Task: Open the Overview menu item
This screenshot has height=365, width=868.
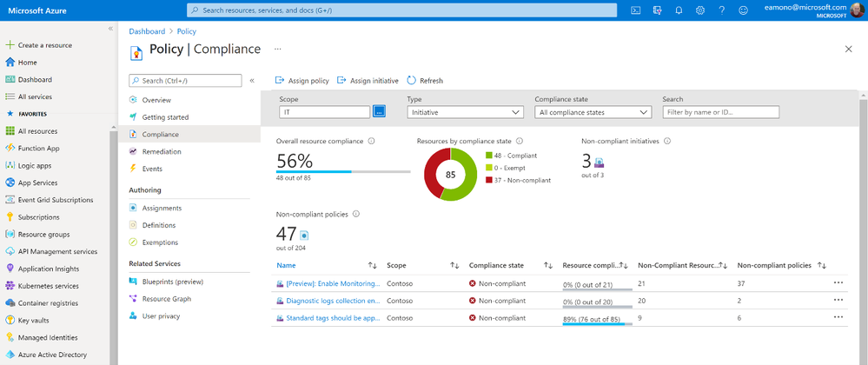Action: [x=156, y=100]
